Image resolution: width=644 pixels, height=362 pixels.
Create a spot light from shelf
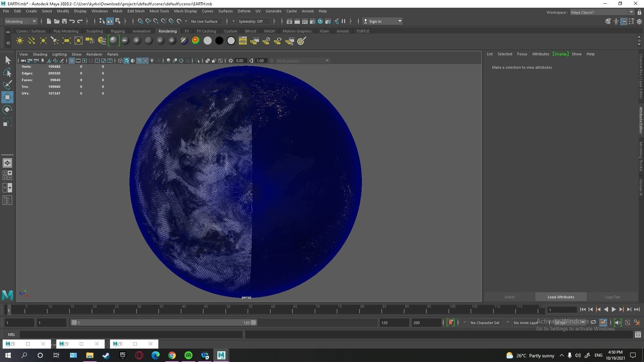(55, 41)
